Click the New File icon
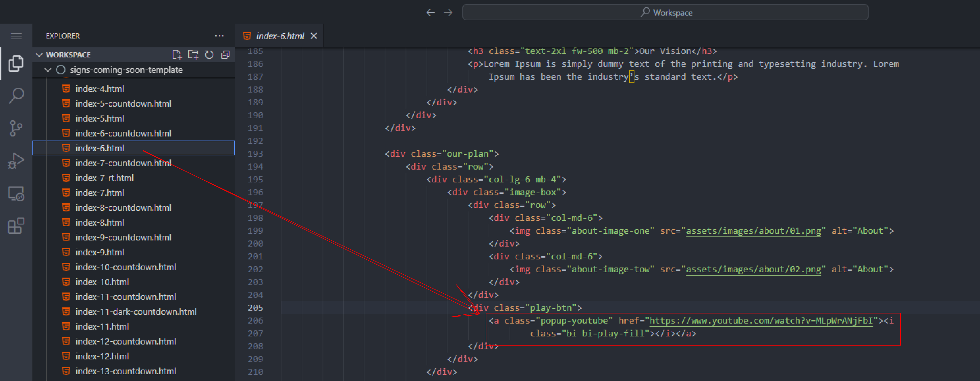The image size is (980, 381). coord(177,54)
